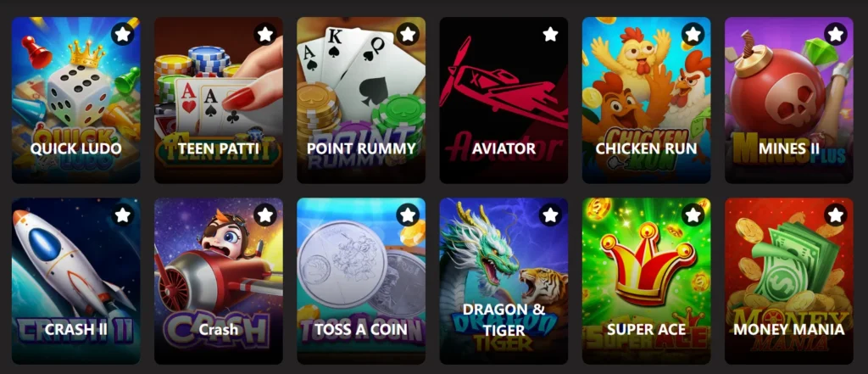This screenshot has width=868, height=374.
Task: Toggle the Crash II favorite star
Action: point(123,215)
